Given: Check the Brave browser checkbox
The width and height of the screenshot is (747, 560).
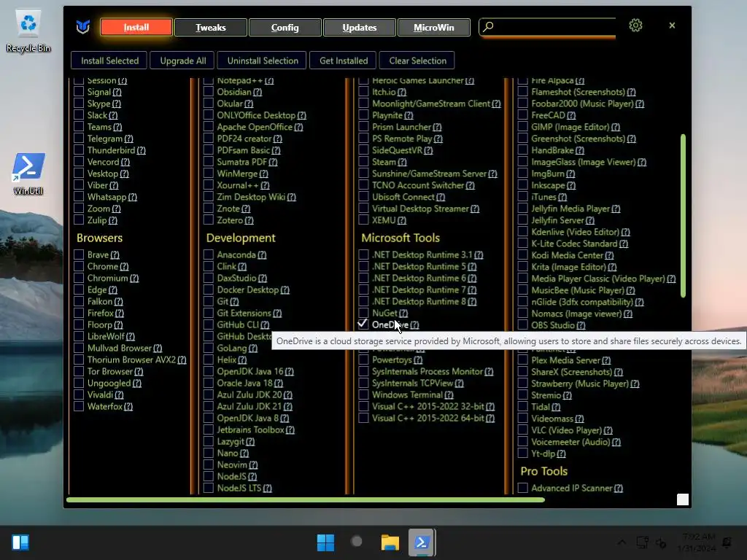Looking at the screenshot, I should pos(79,254).
